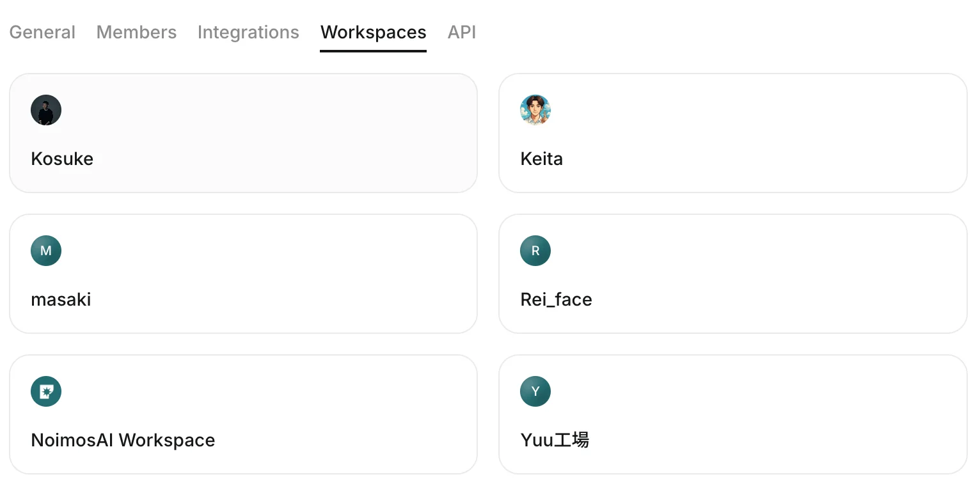Switch to the General tab
This screenshot has height=486, width=980.
(42, 32)
